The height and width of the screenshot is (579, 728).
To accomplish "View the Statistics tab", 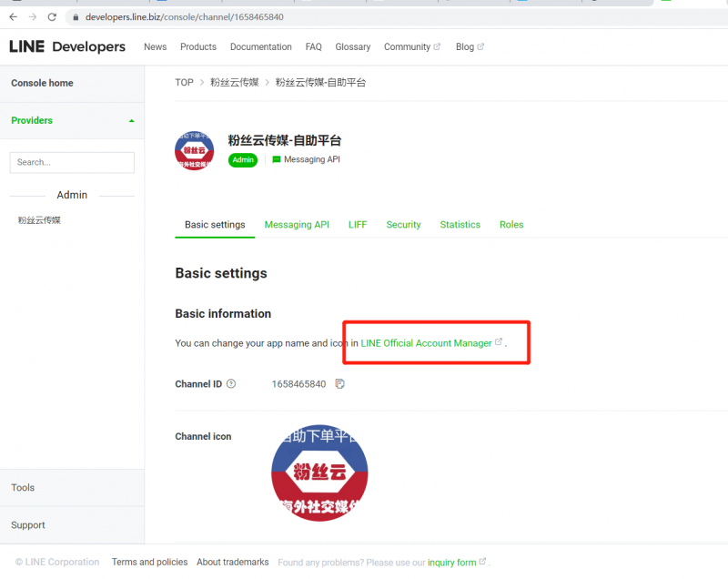I will 460,225.
